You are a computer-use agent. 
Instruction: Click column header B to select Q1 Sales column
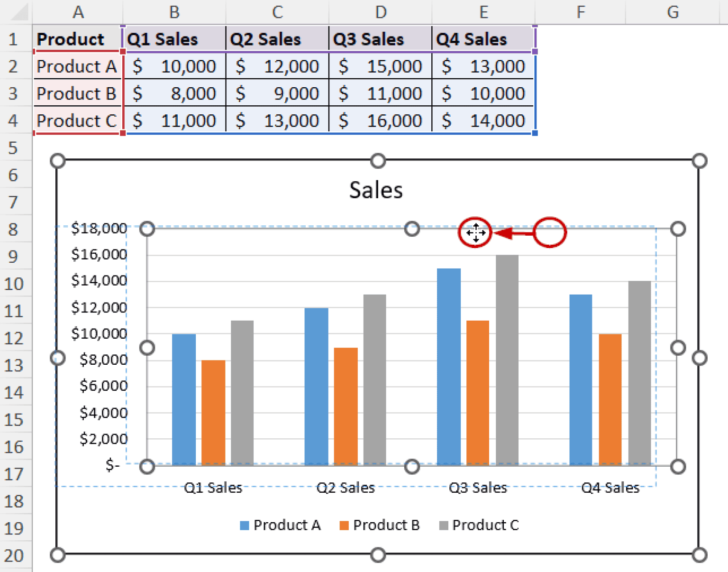click(174, 12)
